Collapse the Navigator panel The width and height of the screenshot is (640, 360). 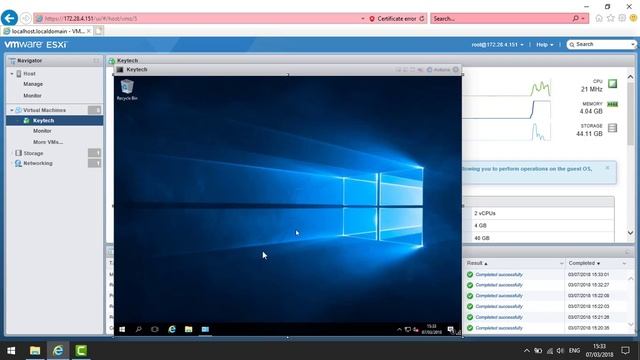coord(96,61)
